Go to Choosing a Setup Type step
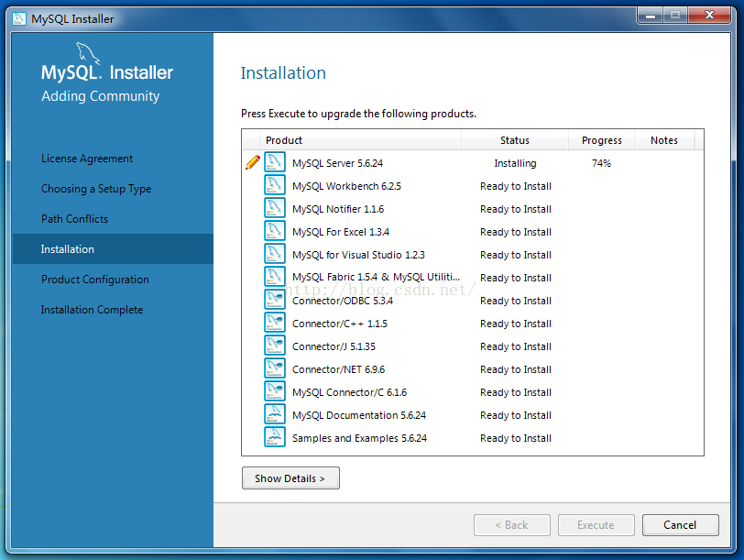Screen dimensions: 744x560 [96, 189]
